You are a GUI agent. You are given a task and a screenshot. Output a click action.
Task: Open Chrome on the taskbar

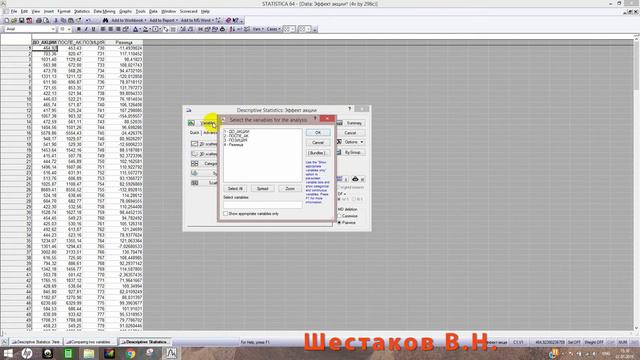(x=130, y=353)
